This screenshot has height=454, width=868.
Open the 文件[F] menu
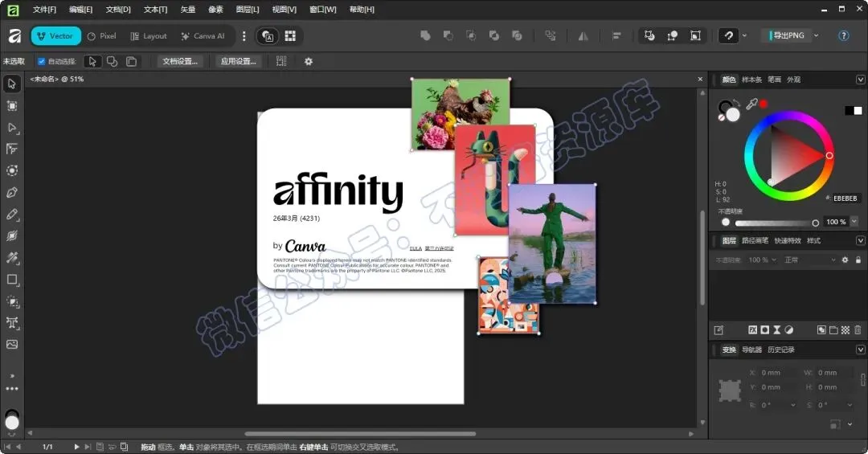click(x=44, y=10)
